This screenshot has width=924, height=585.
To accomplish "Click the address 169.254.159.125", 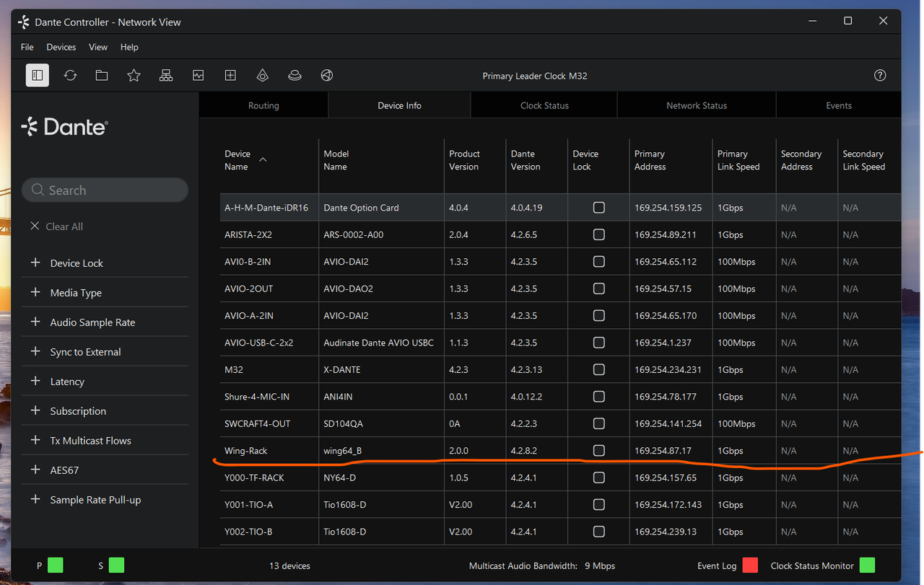I will 668,208.
